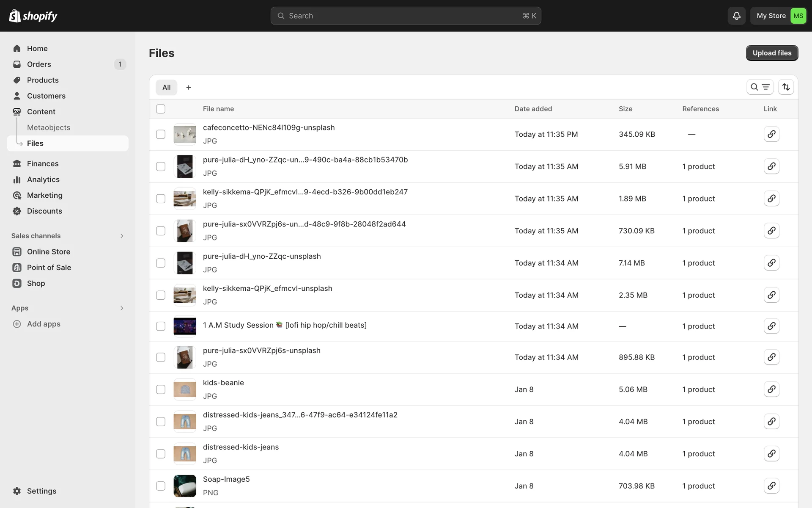Click the Shopify logo
Image resolution: width=812 pixels, height=508 pixels.
point(33,16)
